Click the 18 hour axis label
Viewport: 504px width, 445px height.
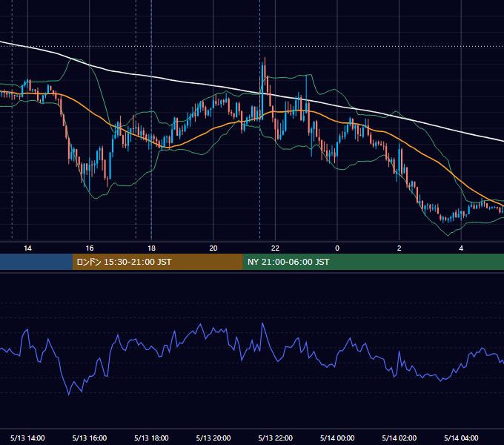click(x=151, y=248)
